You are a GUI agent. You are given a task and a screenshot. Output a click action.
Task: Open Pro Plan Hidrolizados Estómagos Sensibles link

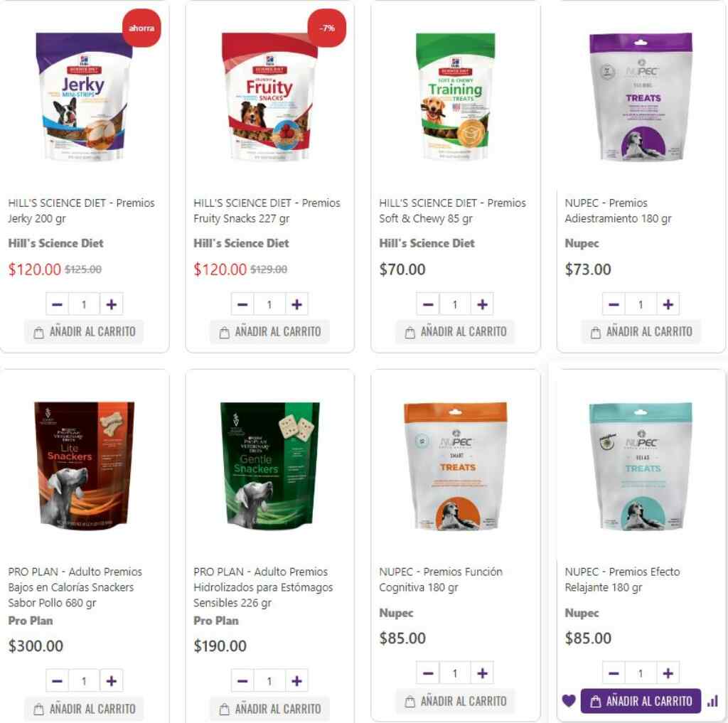coord(263,587)
